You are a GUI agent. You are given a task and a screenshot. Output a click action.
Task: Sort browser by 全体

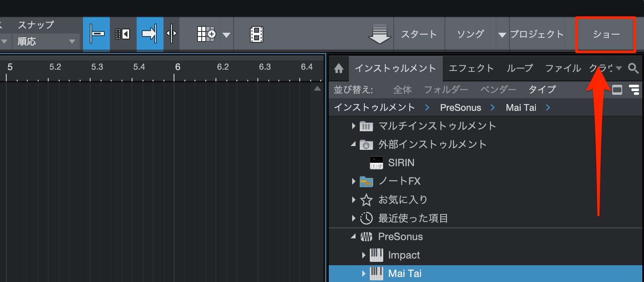click(402, 89)
